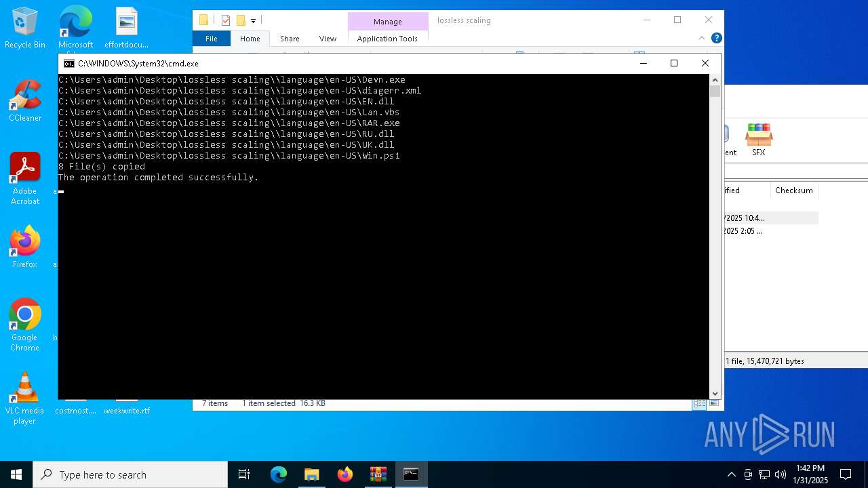The width and height of the screenshot is (868, 488).
Task: Minimize the cmd.exe window
Action: [643, 63]
